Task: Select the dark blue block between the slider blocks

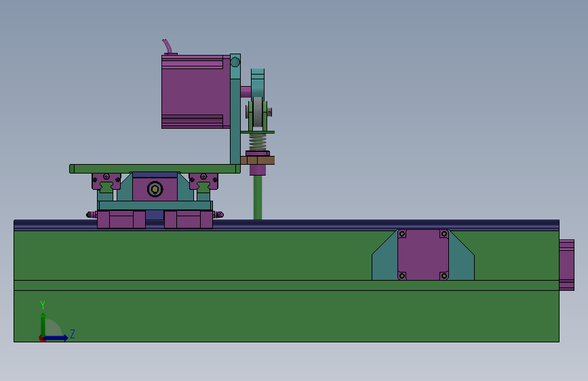Action: (x=155, y=215)
